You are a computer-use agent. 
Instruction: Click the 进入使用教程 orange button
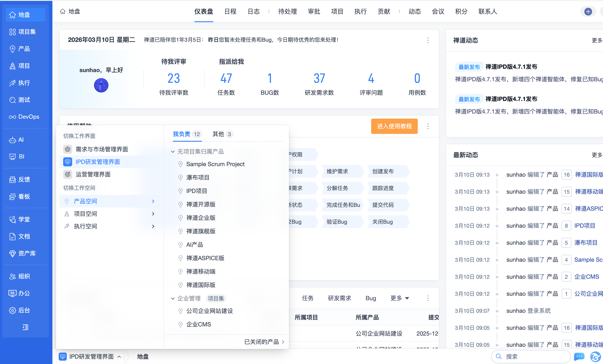[394, 126]
